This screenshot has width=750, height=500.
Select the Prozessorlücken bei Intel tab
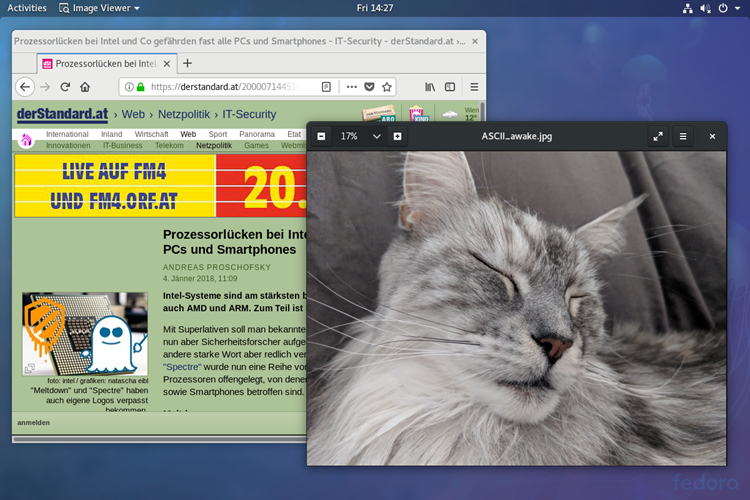click(x=107, y=64)
